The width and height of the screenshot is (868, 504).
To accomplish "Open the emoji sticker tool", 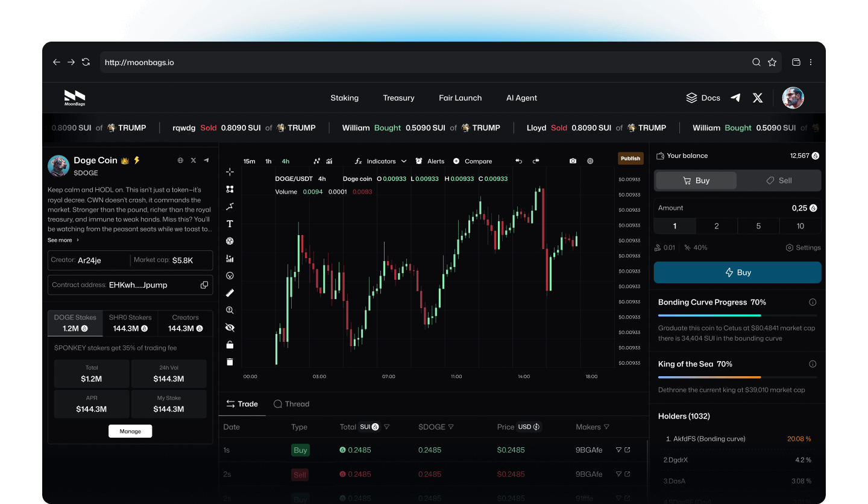I will 230,276.
